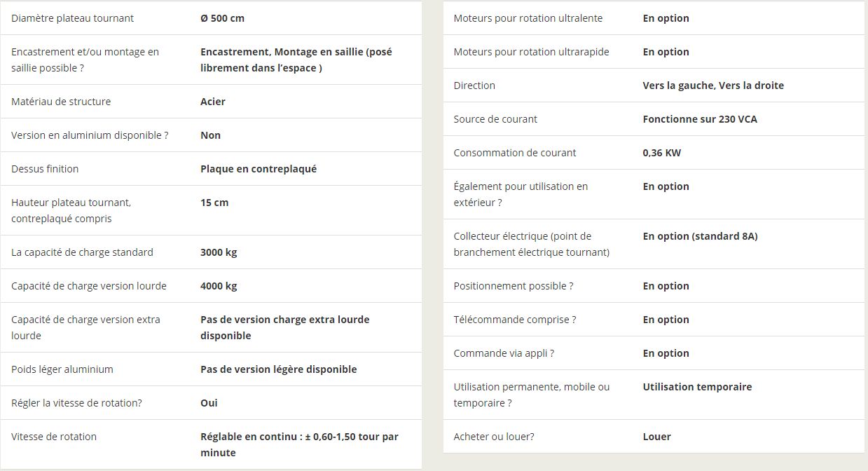Click "En option (standard 8A)" value
Image resolution: width=868 pixels, height=471 pixels.
point(700,236)
